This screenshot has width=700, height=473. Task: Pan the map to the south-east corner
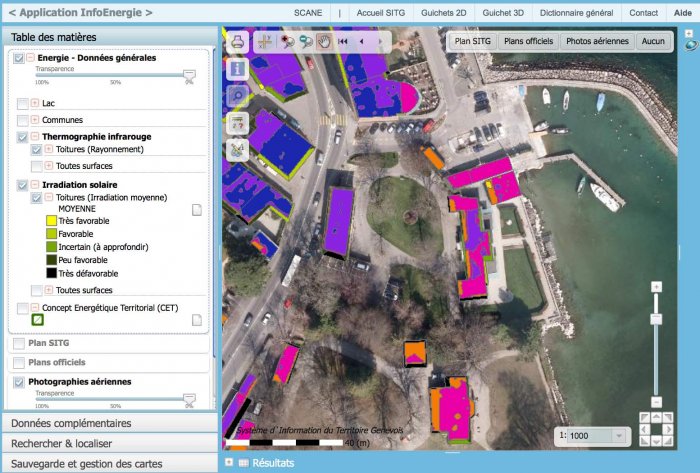click(x=668, y=441)
